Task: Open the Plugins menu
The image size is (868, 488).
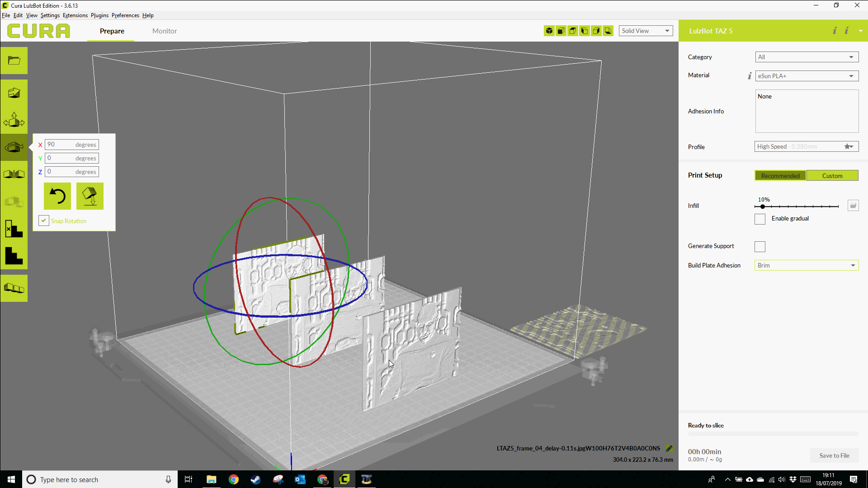Action: [x=99, y=15]
